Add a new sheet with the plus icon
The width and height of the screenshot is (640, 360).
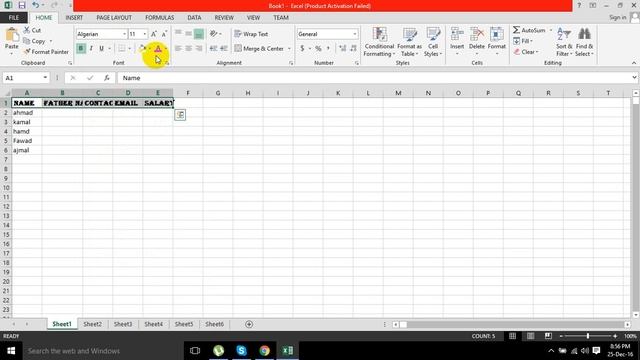pyautogui.click(x=249, y=324)
